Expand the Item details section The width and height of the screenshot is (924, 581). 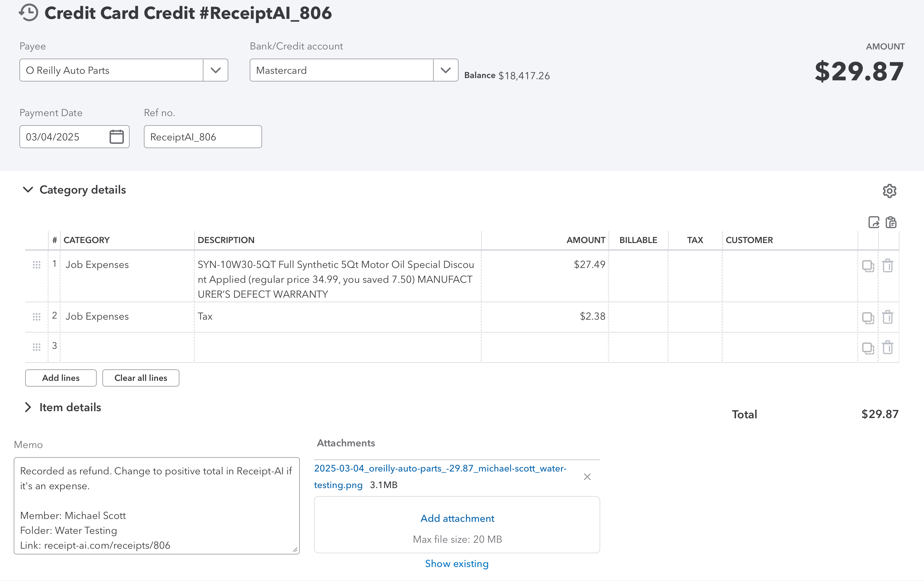28,407
